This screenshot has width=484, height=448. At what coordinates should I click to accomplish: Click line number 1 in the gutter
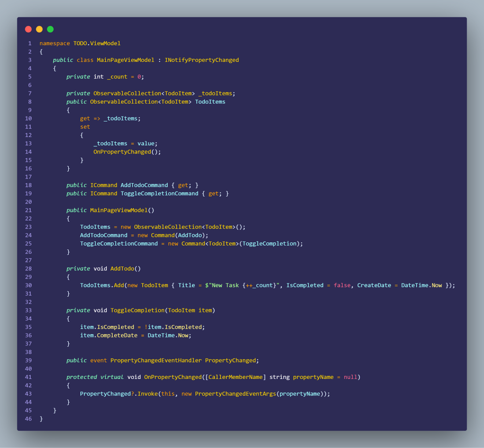pyautogui.click(x=30, y=43)
